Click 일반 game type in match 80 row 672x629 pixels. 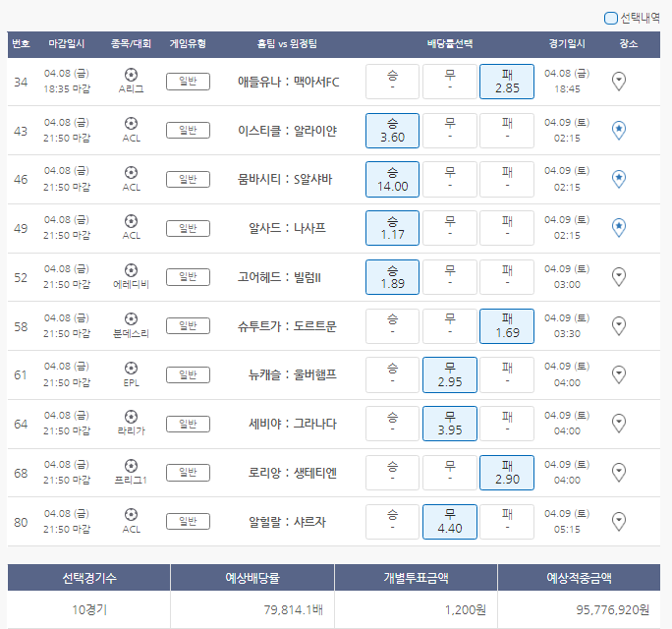188,521
